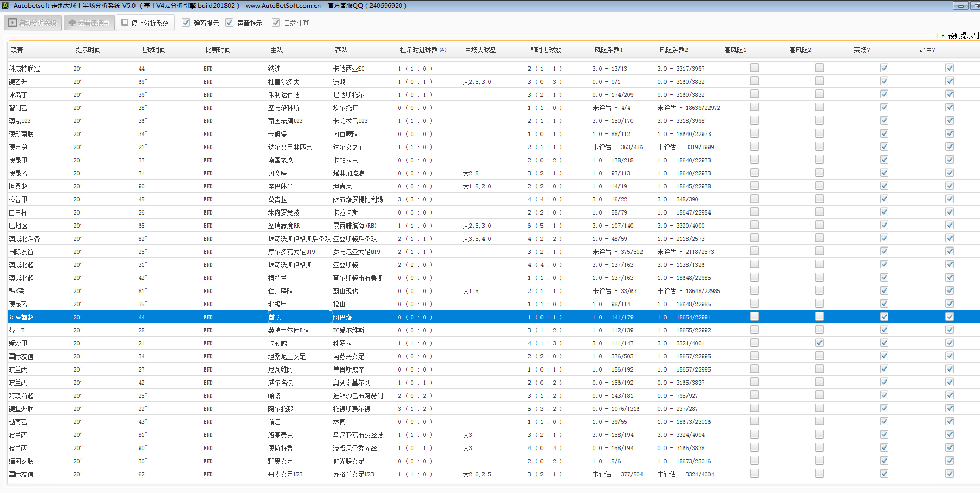
Task: Click the Autobetsoft app icon in title bar
Action: click(6, 6)
